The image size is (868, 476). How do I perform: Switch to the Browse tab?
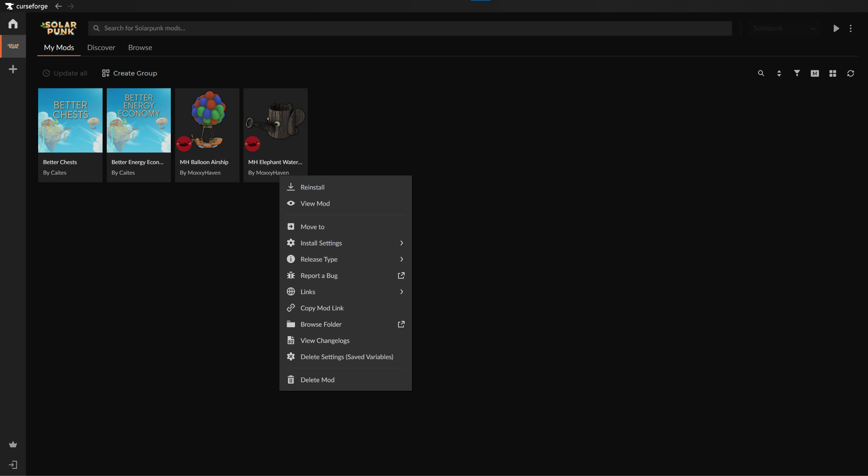tap(140, 47)
